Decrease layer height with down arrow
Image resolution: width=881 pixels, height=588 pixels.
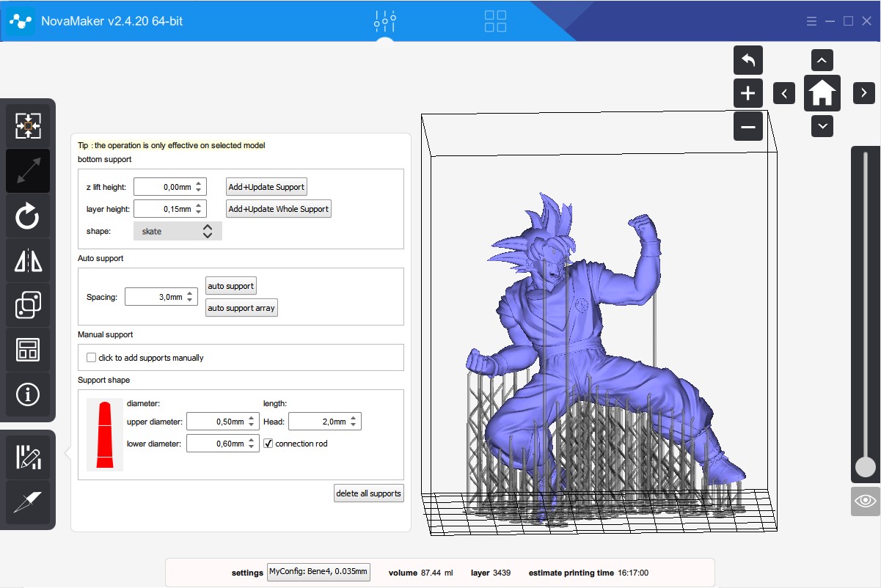click(x=200, y=213)
